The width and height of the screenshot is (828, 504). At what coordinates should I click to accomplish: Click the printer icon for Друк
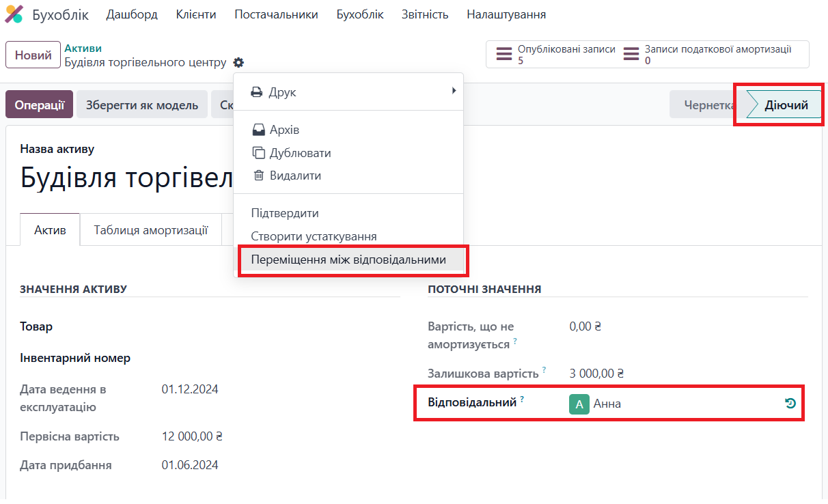(x=257, y=92)
